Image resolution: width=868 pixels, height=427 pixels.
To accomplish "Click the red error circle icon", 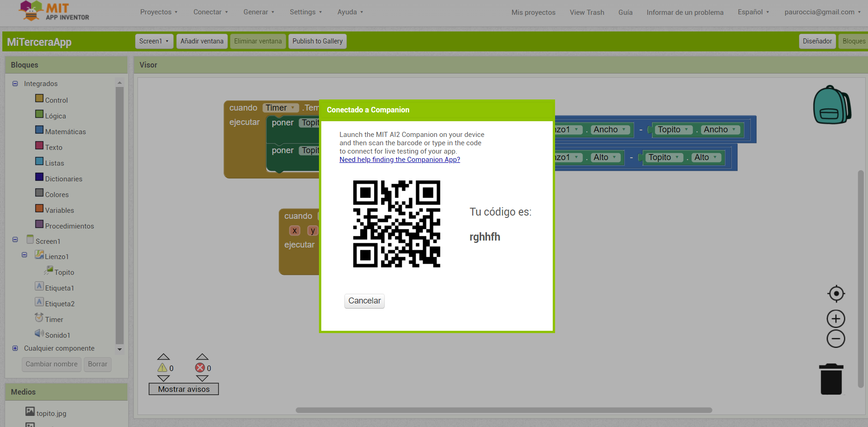I will point(200,368).
